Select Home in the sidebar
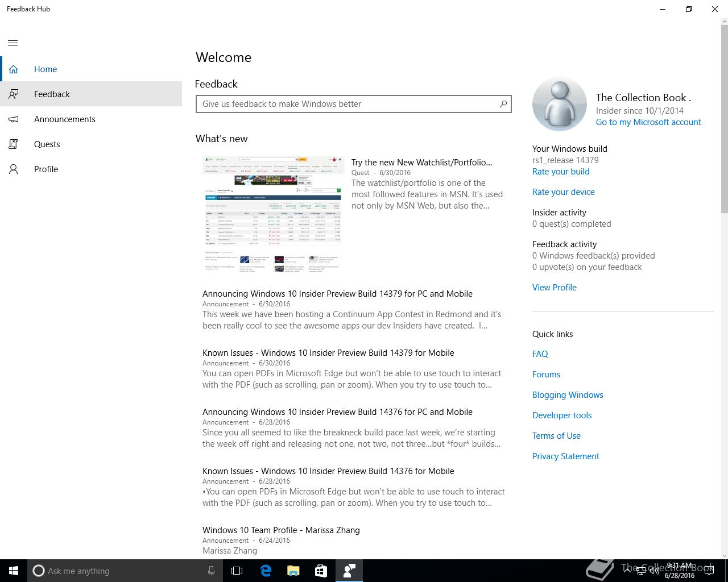 [x=91, y=69]
